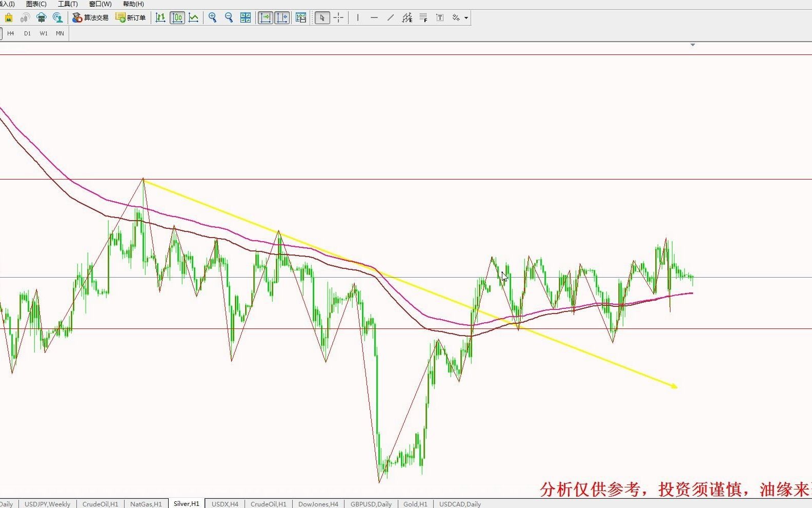The width and height of the screenshot is (812, 508).
Task: Open the 工具(T) menu
Action: (x=68, y=4)
